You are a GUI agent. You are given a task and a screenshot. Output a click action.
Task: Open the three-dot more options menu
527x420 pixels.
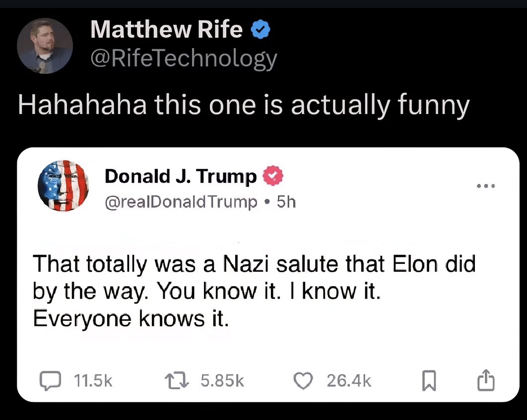486,186
